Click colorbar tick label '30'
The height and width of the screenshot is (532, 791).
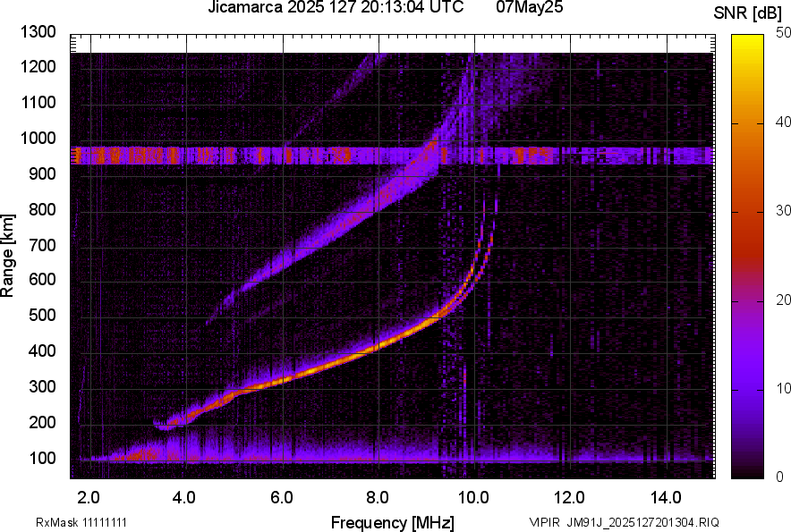click(783, 211)
